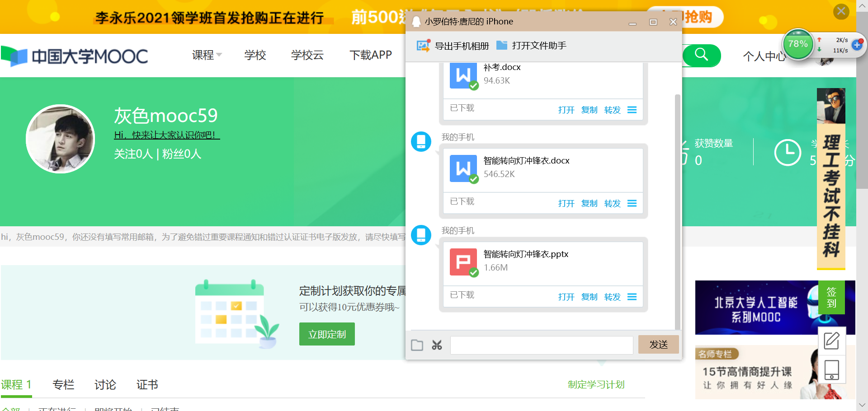Image resolution: width=868 pixels, height=411 pixels.
Task: Open the file assistant folder icon
Action: [502, 45]
